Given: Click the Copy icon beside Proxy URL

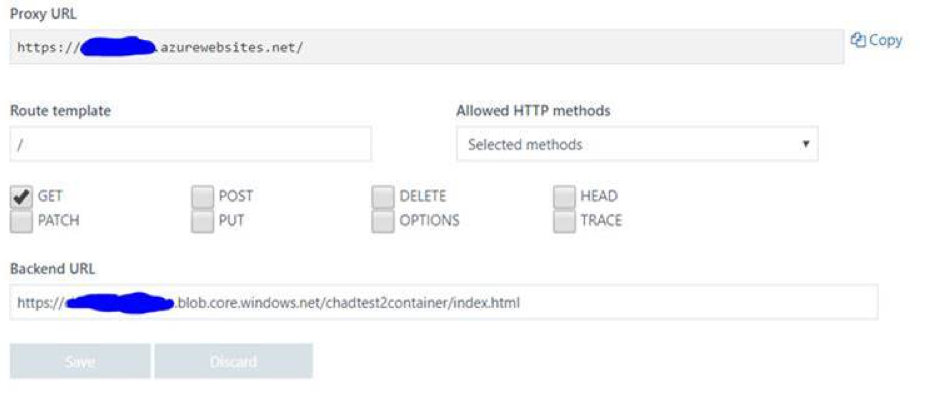Looking at the screenshot, I should 858,40.
